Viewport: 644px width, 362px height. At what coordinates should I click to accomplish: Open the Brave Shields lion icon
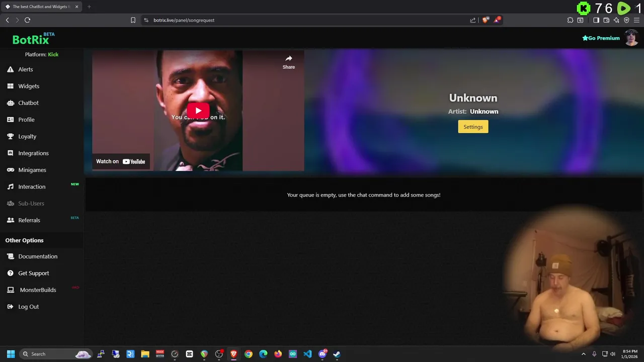coord(485,20)
